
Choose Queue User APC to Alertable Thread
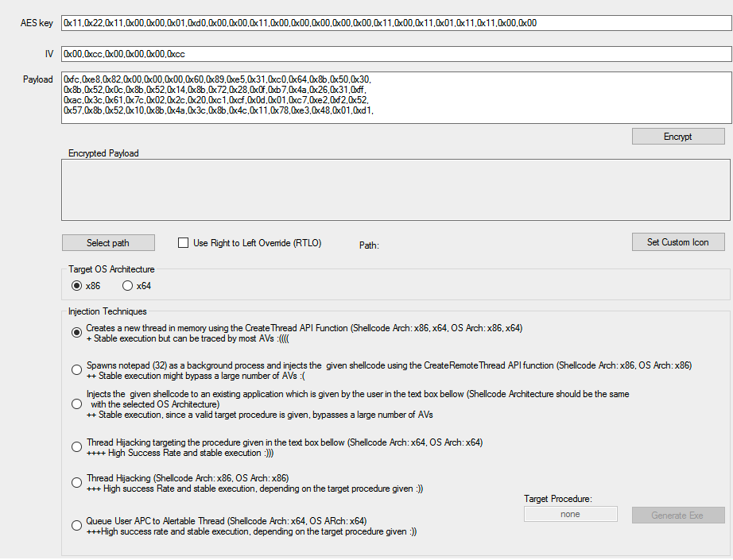(x=76, y=525)
